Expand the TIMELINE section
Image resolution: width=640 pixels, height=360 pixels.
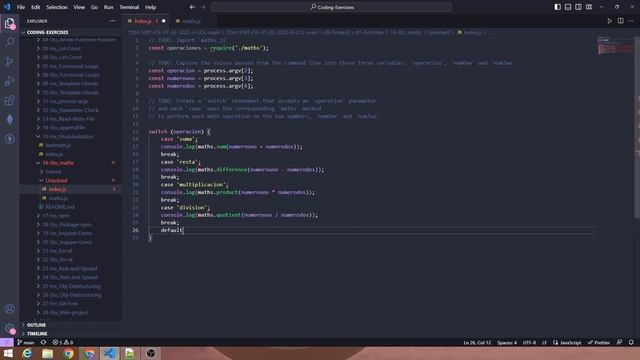(x=37, y=333)
